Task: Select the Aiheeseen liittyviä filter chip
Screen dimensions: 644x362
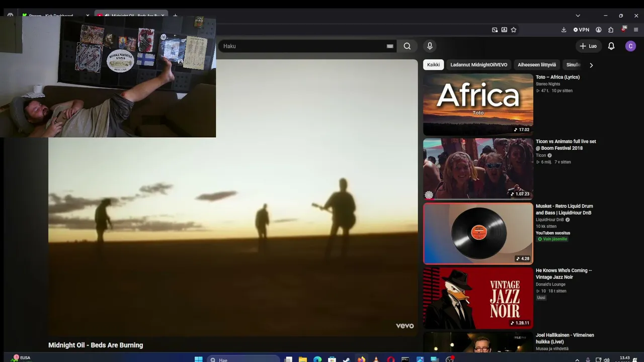Action: (x=537, y=65)
